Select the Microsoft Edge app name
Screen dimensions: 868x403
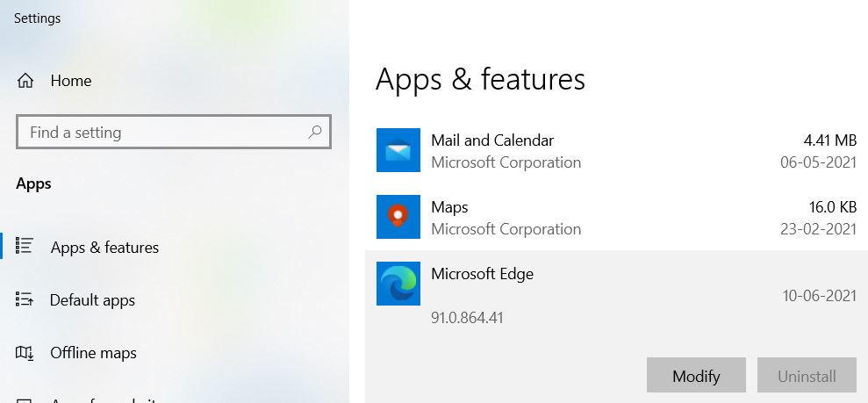[x=482, y=274]
